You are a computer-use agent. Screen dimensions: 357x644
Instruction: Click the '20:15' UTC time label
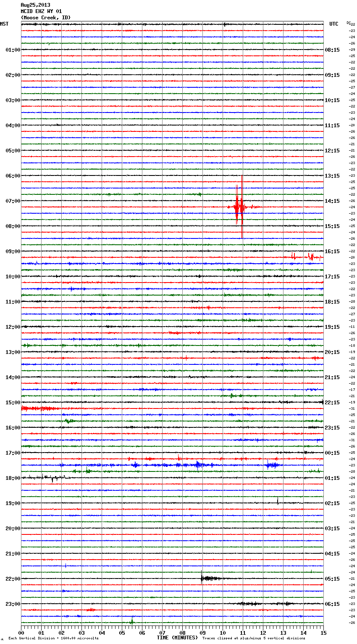click(332, 352)
